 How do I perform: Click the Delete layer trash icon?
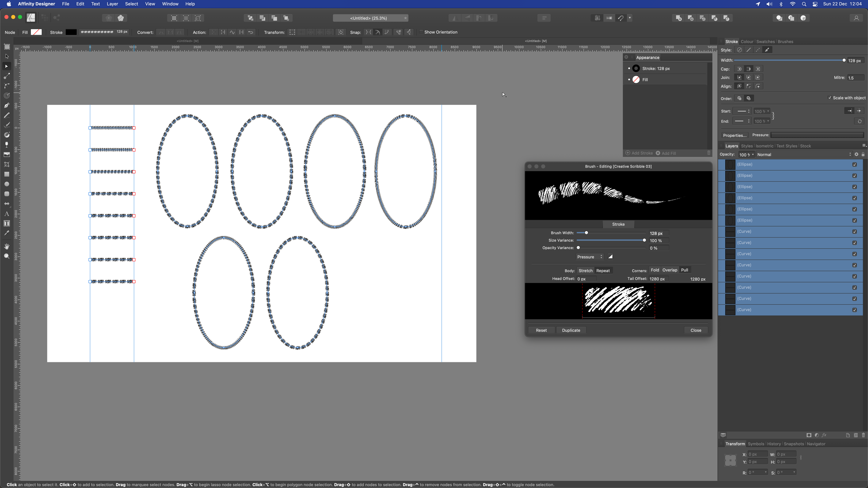863,435
